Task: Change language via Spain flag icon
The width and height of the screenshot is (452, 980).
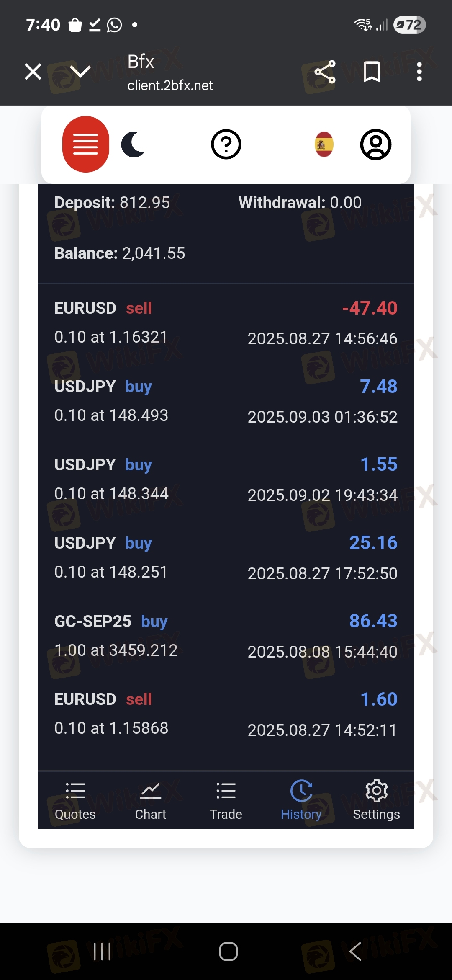Action: (324, 144)
